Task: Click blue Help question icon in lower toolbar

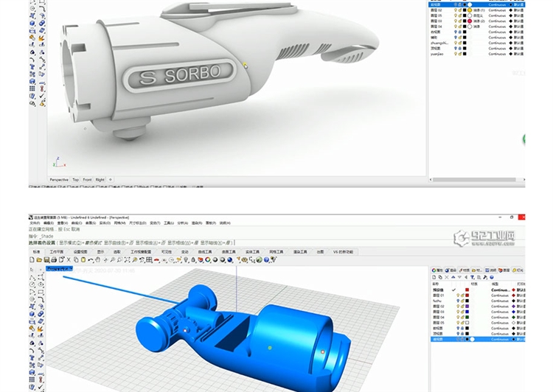Action: 265,260
